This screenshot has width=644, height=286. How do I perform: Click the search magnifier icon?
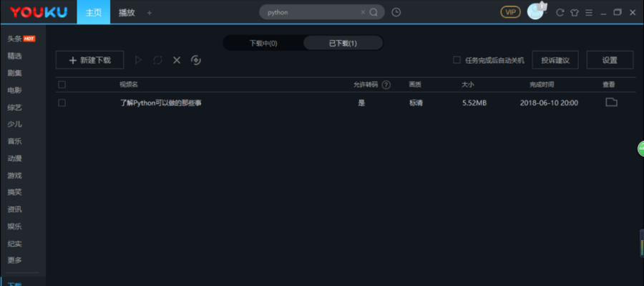coord(374,12)
